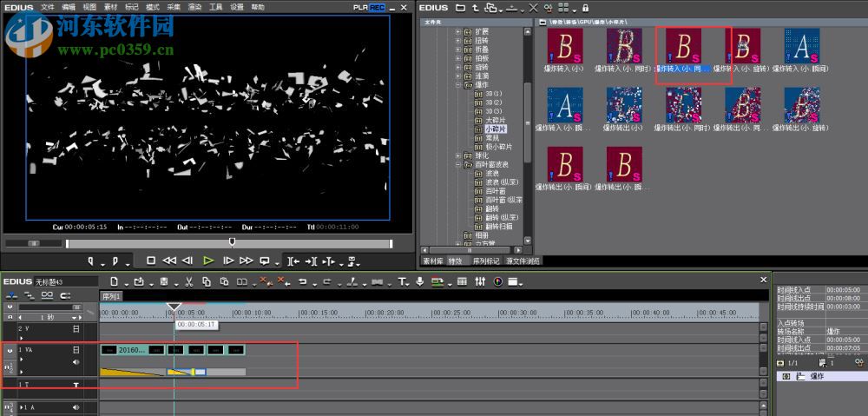868x416 pixels.
Task: Click the vectorscope color wheel icon
Action: (498, 281)
